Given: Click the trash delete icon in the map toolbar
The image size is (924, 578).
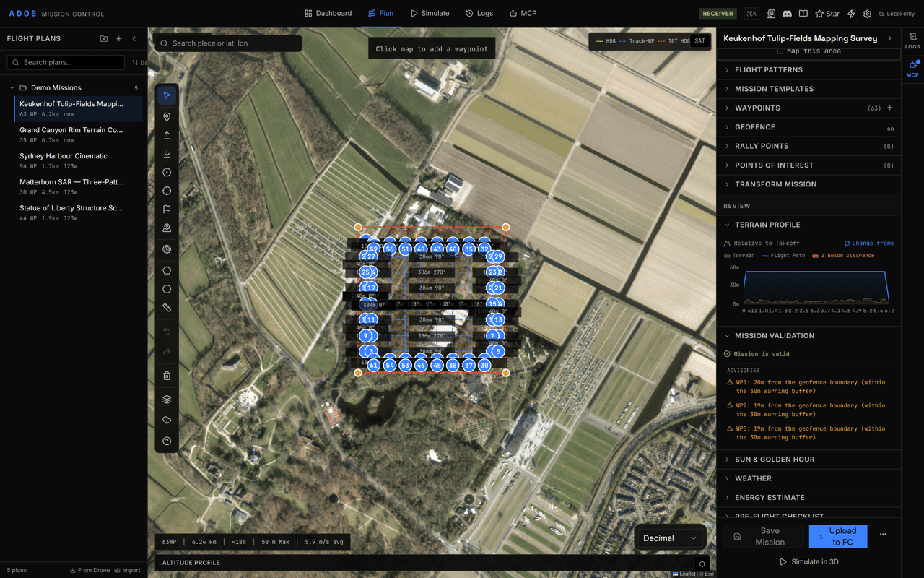Looking at the screenshot, I should point(167,376).
